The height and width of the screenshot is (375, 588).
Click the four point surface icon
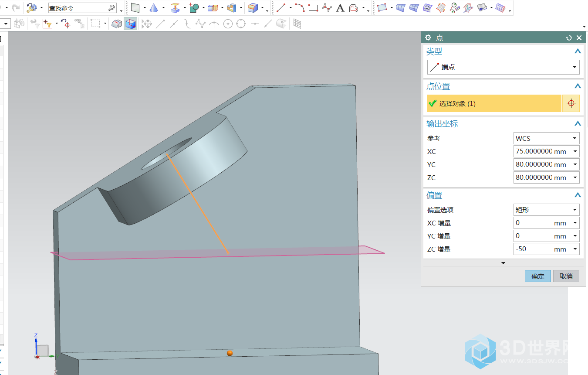click(382, 8)
